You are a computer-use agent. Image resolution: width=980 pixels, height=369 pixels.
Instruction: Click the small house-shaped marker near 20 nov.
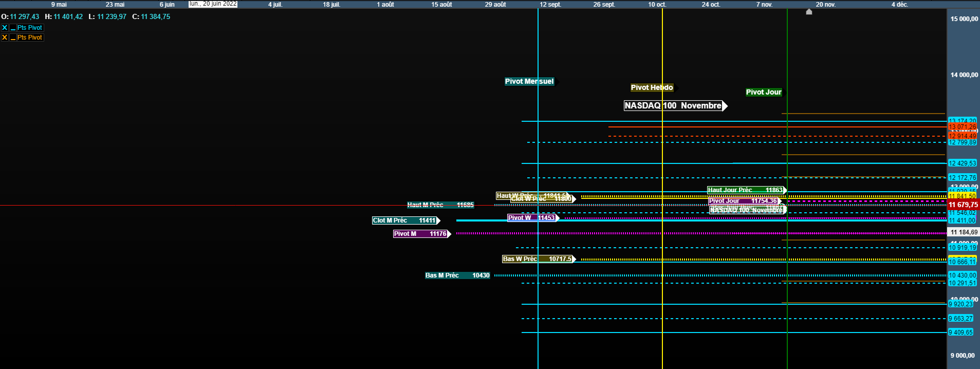click(809, 11)
